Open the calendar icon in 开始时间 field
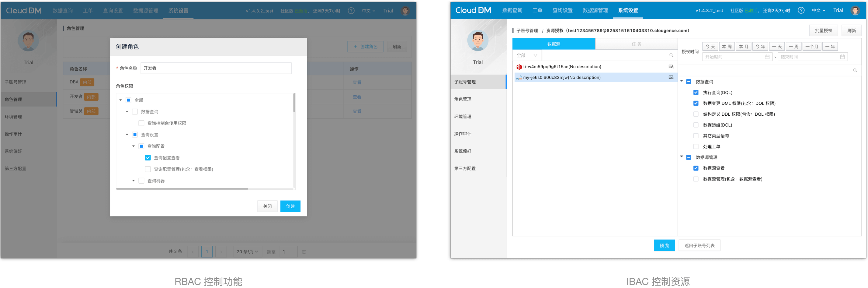The width and height of the screenshot is (868, 288). point(767,57)
